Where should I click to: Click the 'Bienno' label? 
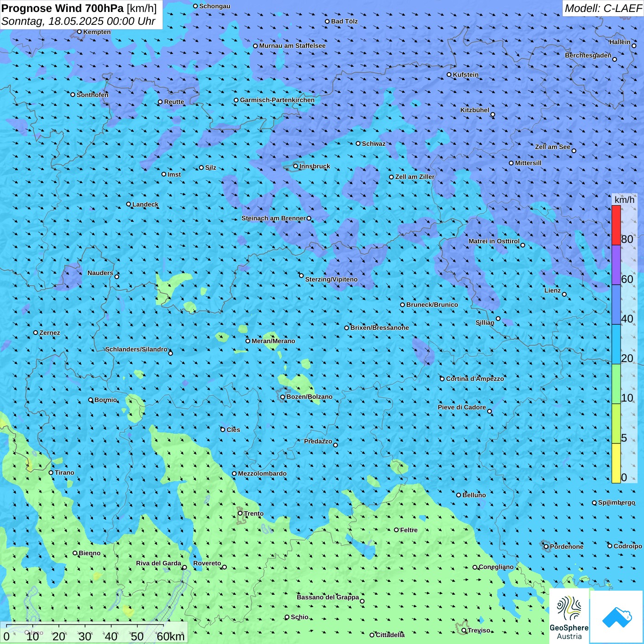(89, 553)
